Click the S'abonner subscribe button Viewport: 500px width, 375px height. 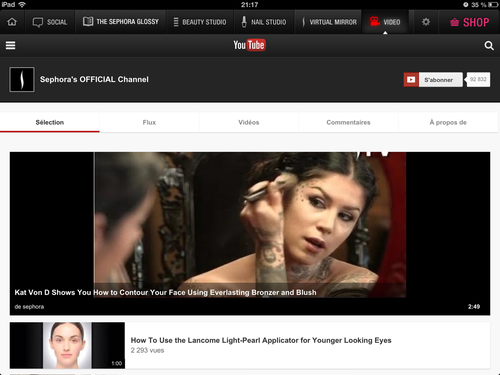point(433,80)
